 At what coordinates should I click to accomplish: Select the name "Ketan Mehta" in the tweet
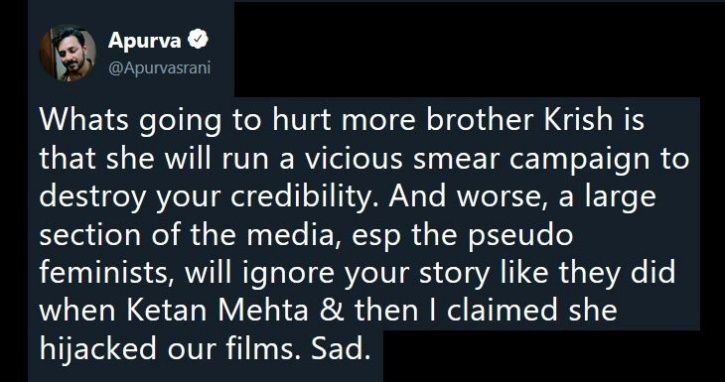coord(217,311)
